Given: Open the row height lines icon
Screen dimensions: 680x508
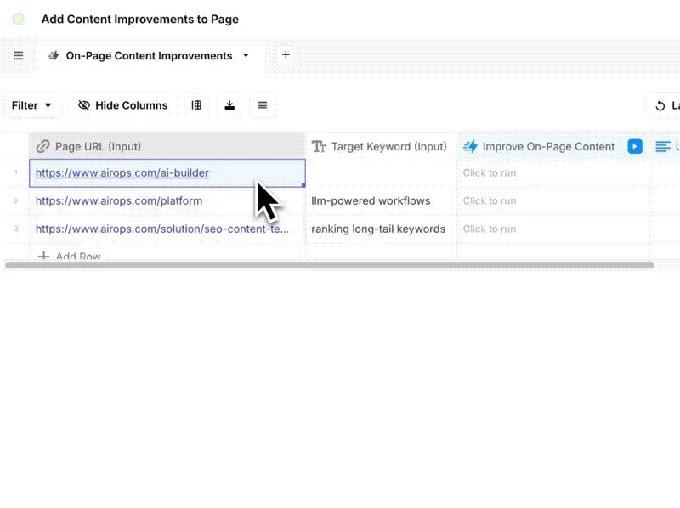Looking at the screenshot, I should [262, 105].
